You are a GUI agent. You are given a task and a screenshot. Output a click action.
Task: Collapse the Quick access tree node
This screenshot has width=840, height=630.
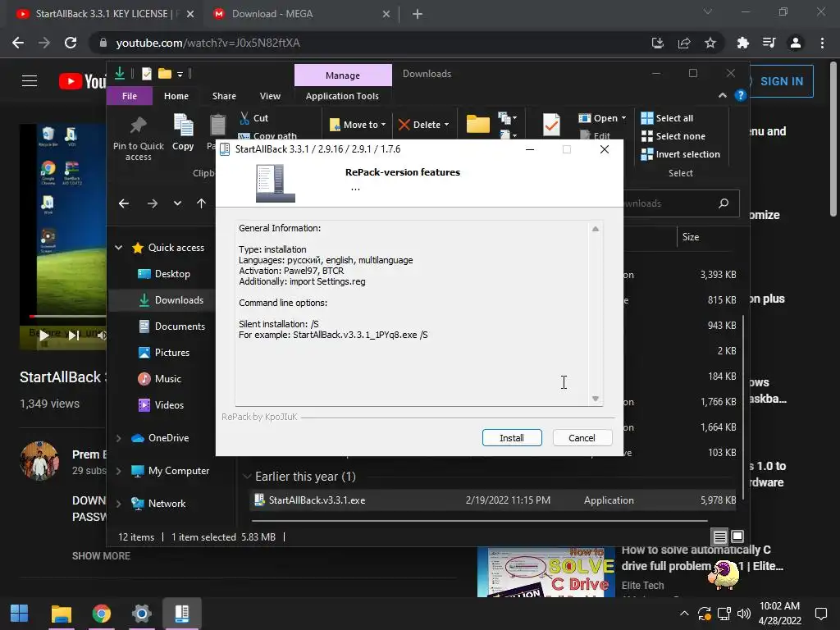(118, 248)
